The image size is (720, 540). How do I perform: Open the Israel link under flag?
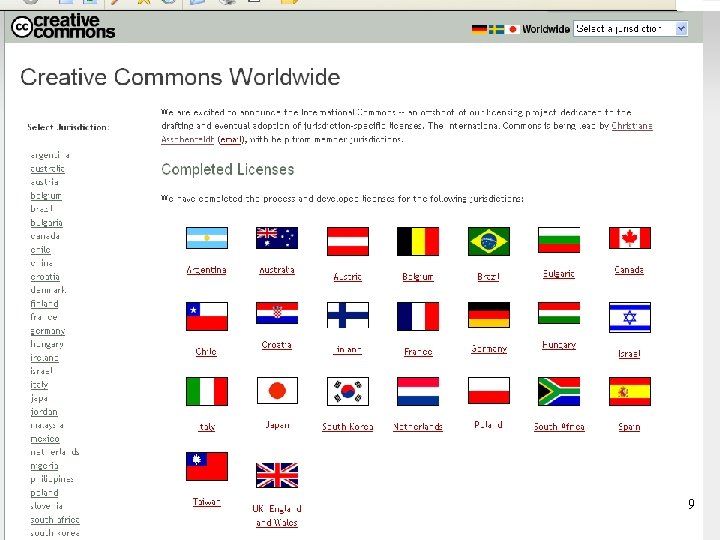(629, 354)
